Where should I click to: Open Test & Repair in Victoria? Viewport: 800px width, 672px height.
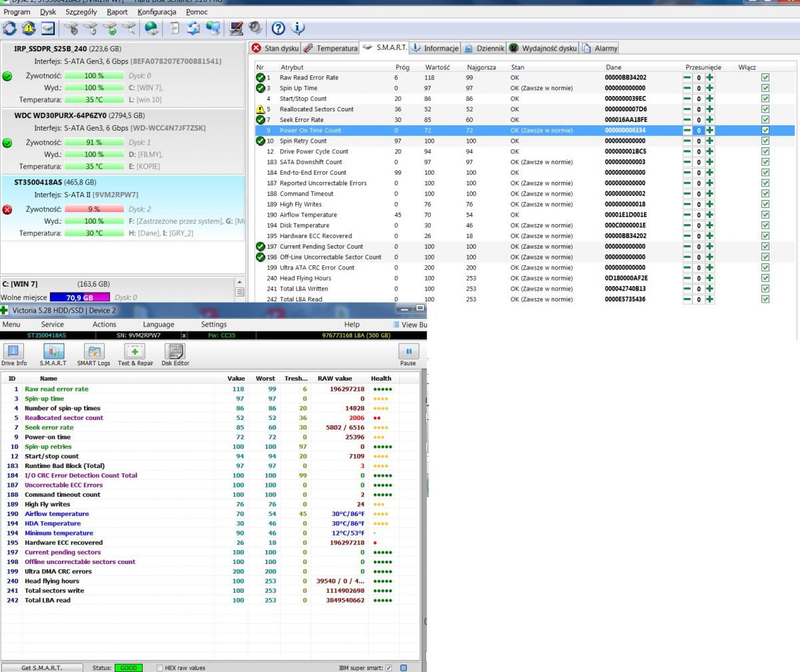135,355
